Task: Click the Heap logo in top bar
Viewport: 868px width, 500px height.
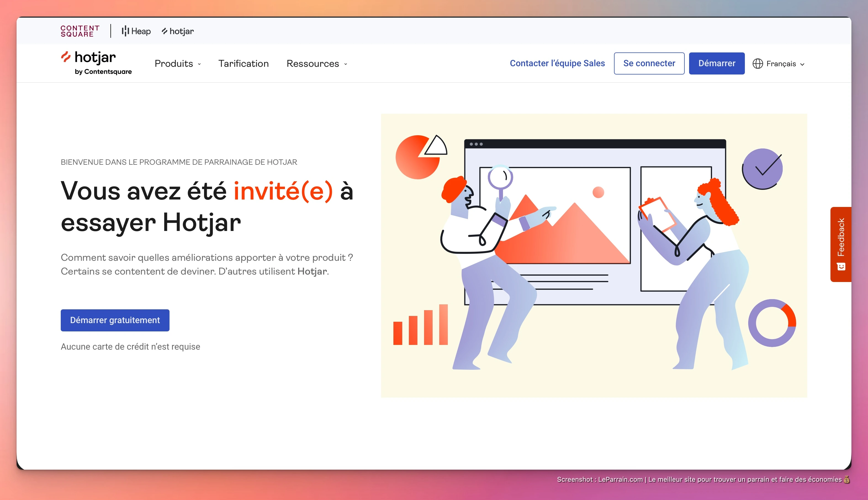Action: [x=136, y=31]
